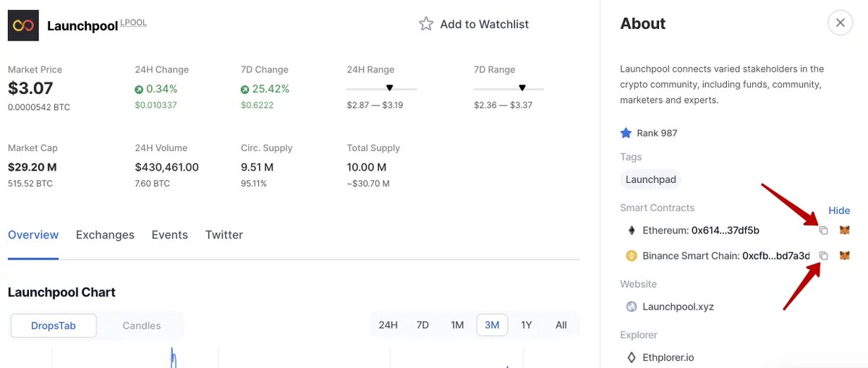Close the About panel
The image size is (868, 368).
(840, 23)
